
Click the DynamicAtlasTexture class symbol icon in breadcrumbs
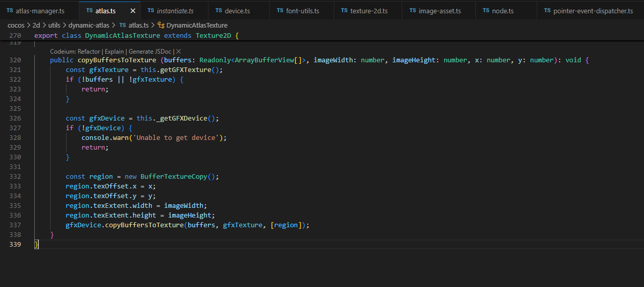161,25
